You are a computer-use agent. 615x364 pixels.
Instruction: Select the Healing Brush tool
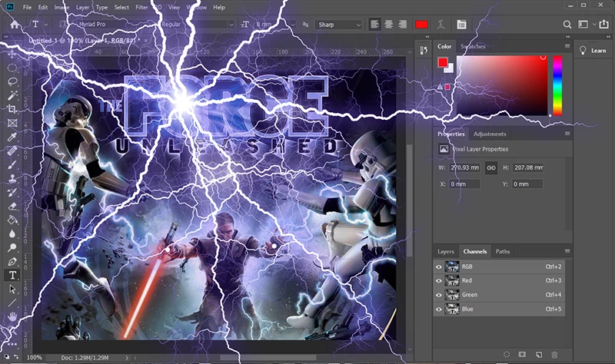[x=12, y=151]
